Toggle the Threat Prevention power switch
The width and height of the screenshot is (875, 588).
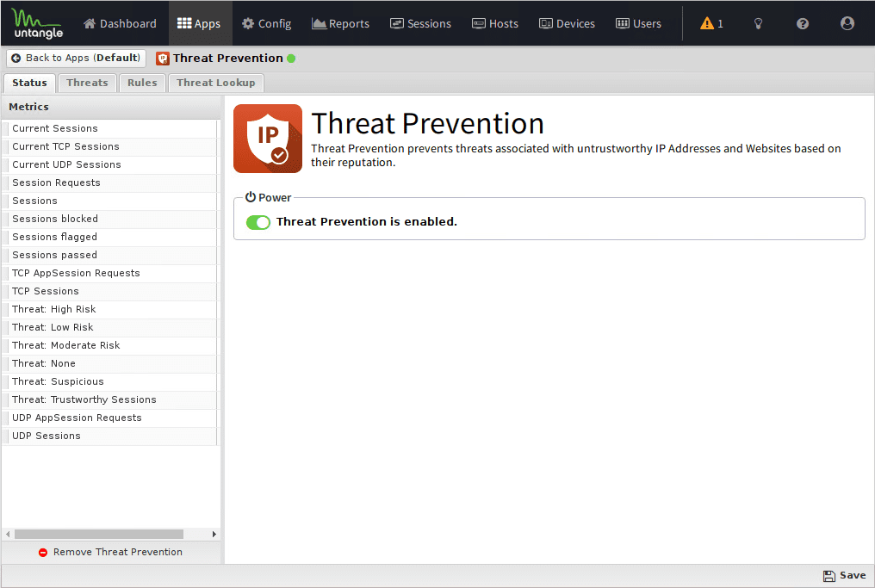click(x=258, y=222)
